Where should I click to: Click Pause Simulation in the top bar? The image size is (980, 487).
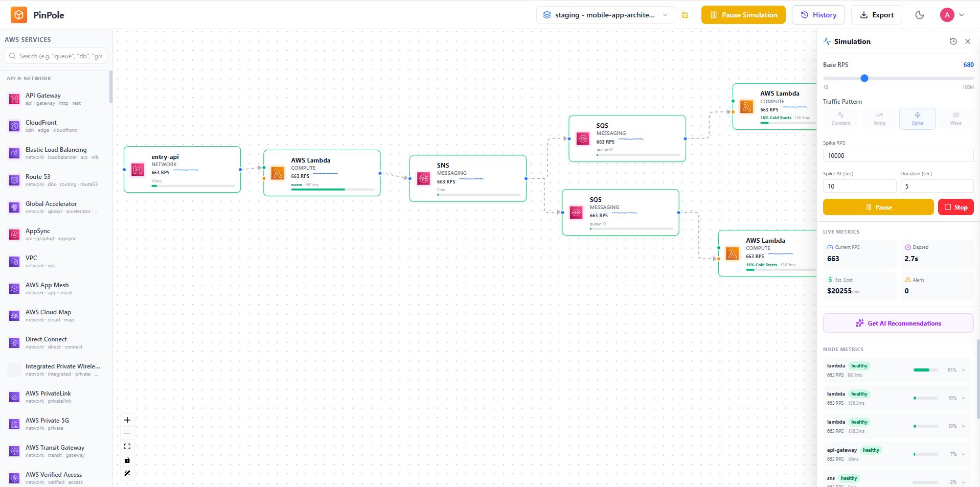(x=743, y=15)
